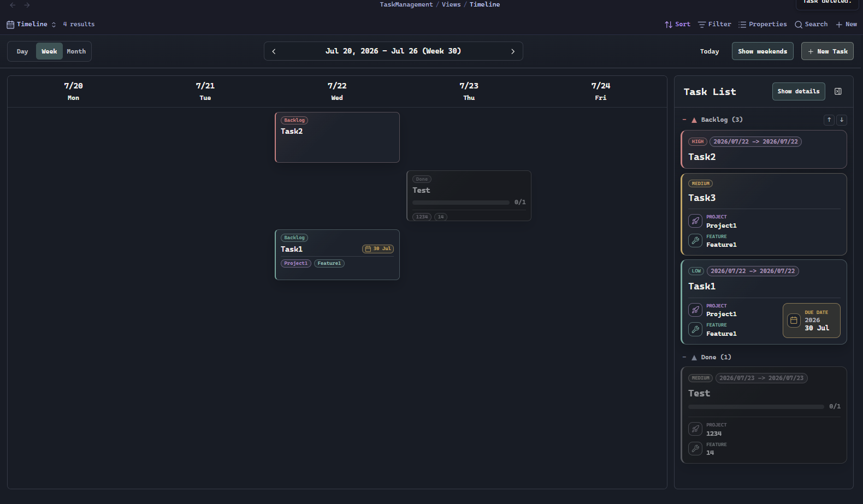Image resolution: width=863 pixels, height=504 pixels.
Task: Collapse the Backlog group
Action: click(x=684, y=120)
